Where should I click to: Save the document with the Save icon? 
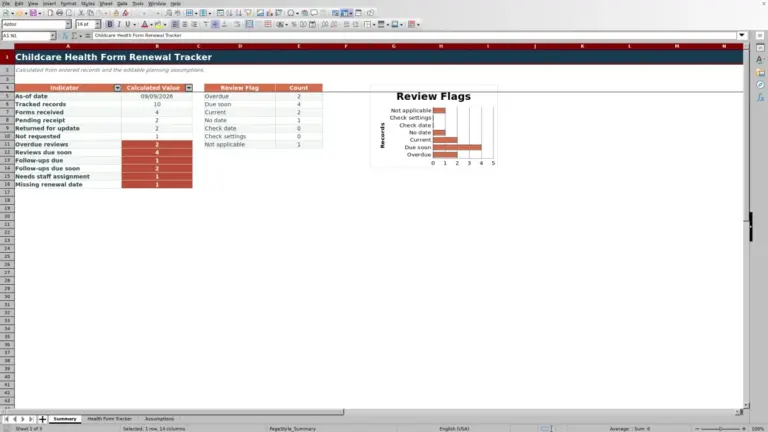click(33, 13)
